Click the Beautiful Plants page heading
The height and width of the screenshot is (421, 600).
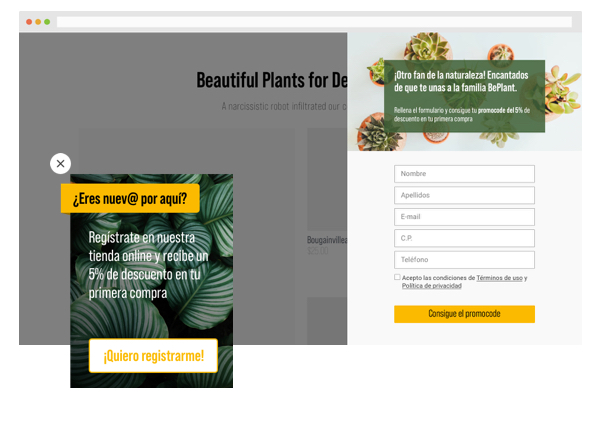pos(272,80)
